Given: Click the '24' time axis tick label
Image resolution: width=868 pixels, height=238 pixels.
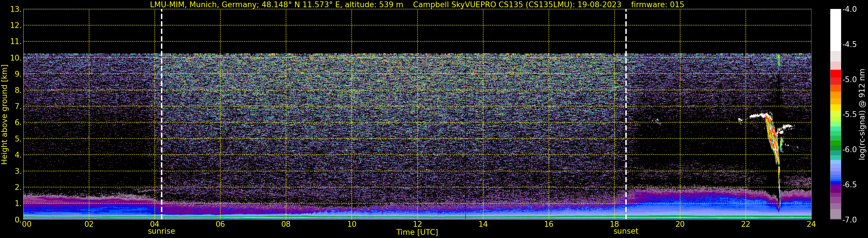Looking at the screenshot, I should coord(811,224).
